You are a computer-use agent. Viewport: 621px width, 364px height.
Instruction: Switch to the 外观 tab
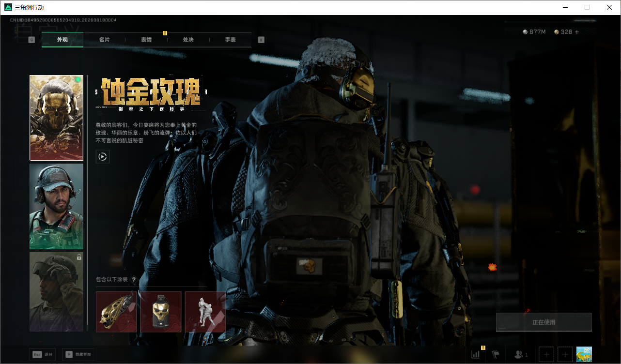coord(62,40)
